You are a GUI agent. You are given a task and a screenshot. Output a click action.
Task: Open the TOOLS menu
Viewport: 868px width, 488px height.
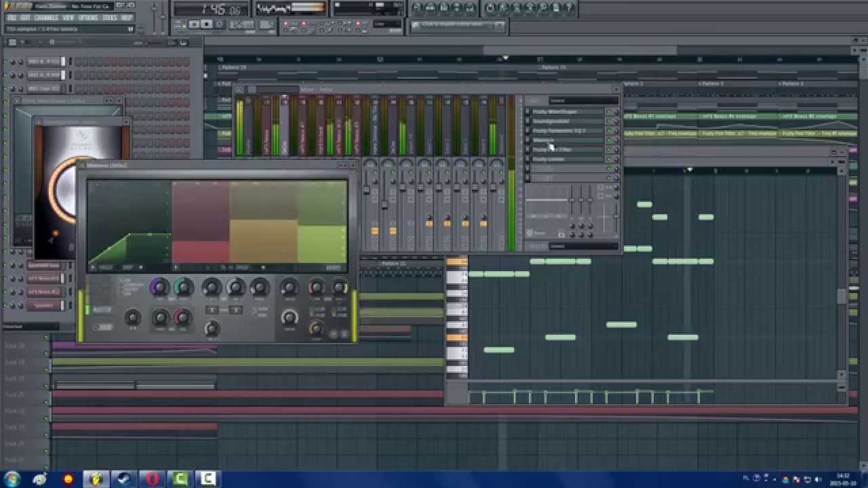110,18
